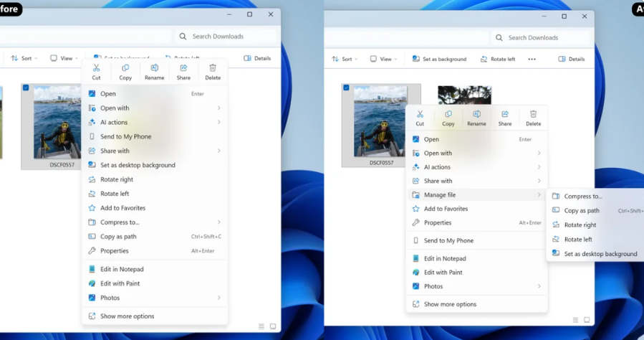
Task: Click Delete trash icon in left window menu
Action: [213, 68]
